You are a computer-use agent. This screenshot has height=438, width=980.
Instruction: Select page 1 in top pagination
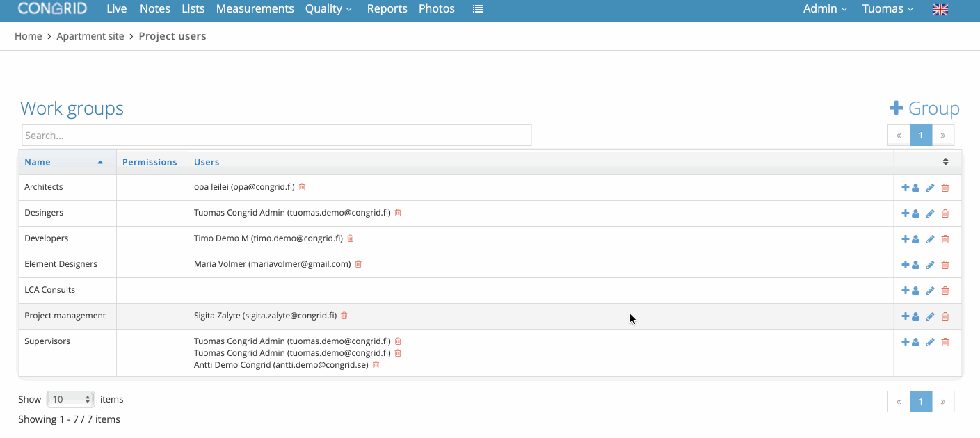click(x=921, y=136)
